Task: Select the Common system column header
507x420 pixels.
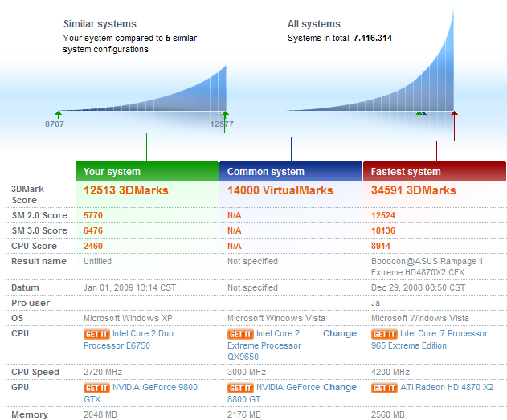Action: 291,172
